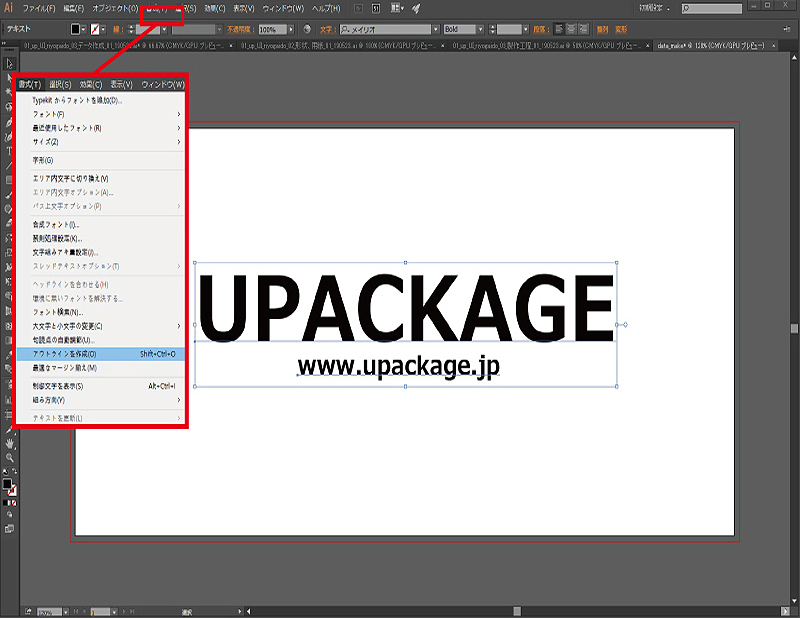
Task: Click the 段落 paragraph panel link
Action: [540, 30]
